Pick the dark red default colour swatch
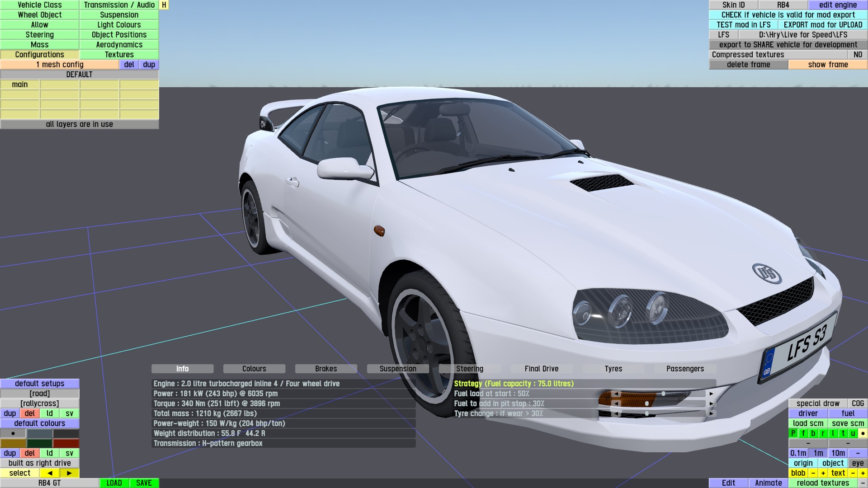The height and width of the screenshot is (488, 868). [66, 443]
